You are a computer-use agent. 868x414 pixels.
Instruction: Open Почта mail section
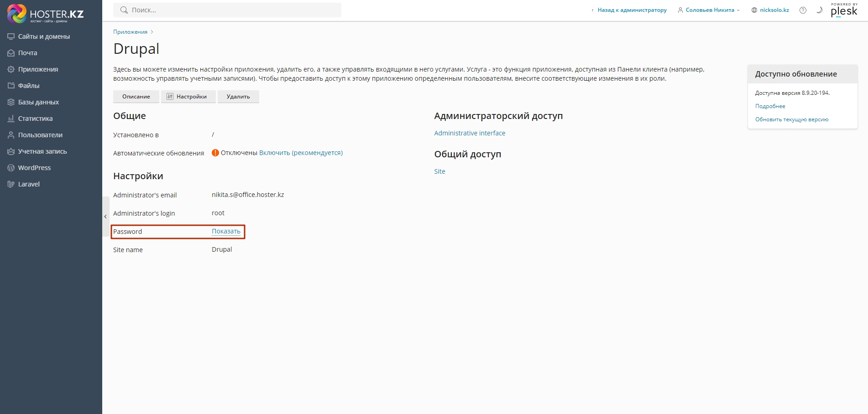[x=27, y=53]
